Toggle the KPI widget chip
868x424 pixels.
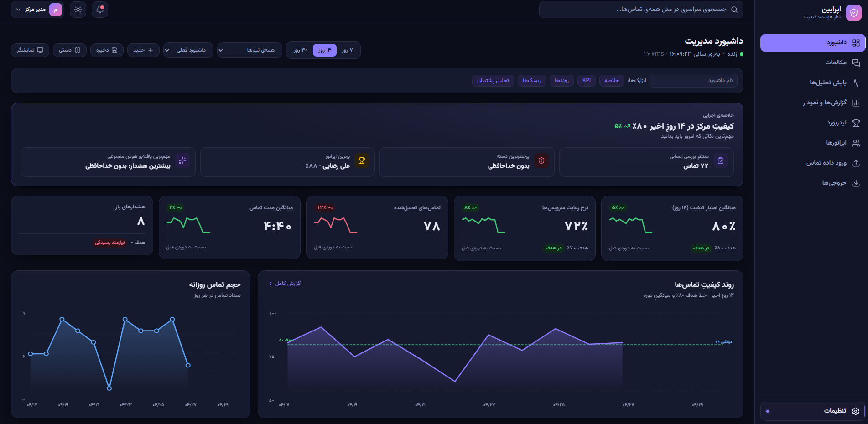click(x=587, y=81)
